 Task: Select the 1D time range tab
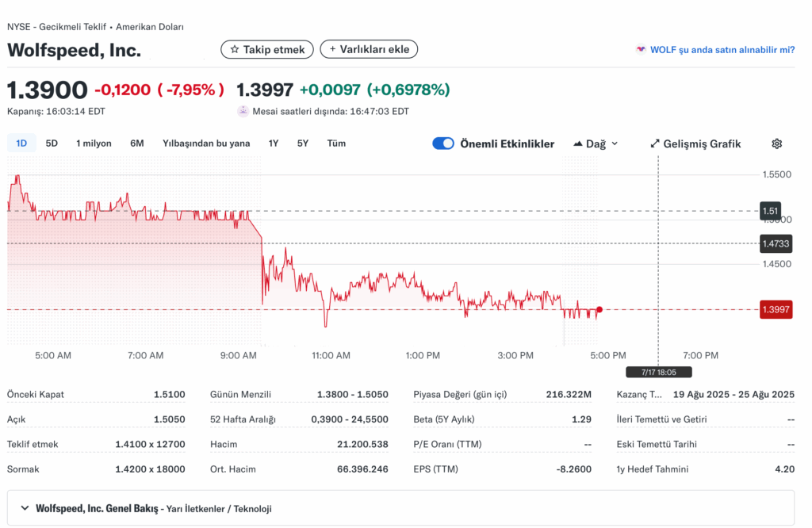21,143
